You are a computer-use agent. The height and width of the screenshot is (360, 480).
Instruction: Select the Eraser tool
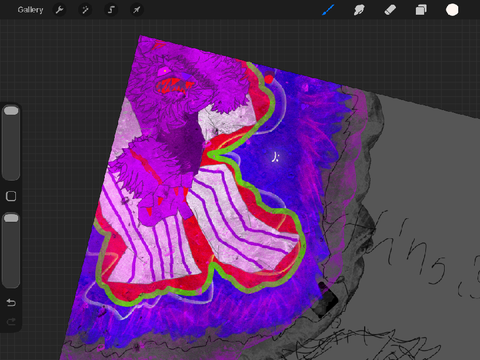click(390, 10)
